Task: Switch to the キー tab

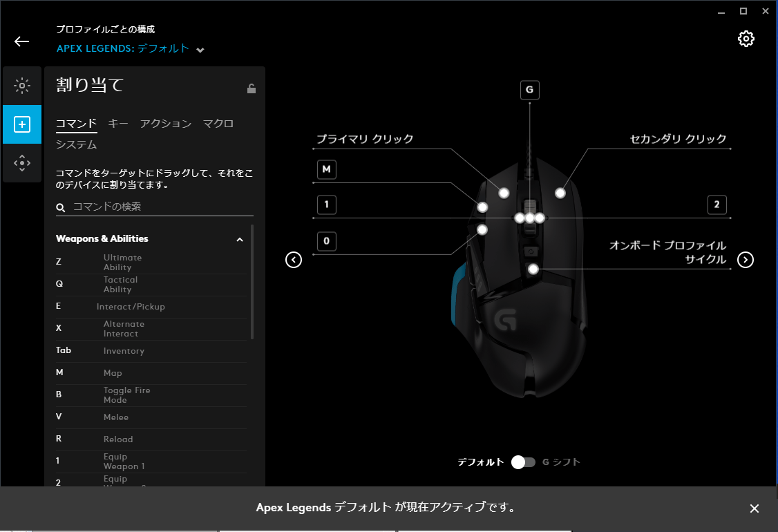Action: pyautogui.click(x=118, y=124)
